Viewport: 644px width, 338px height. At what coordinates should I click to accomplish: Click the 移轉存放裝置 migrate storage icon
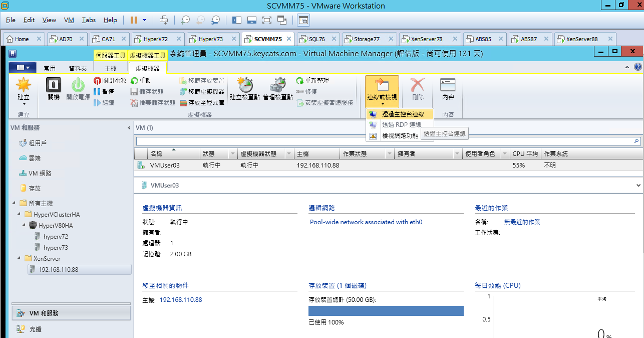point(183,81)
